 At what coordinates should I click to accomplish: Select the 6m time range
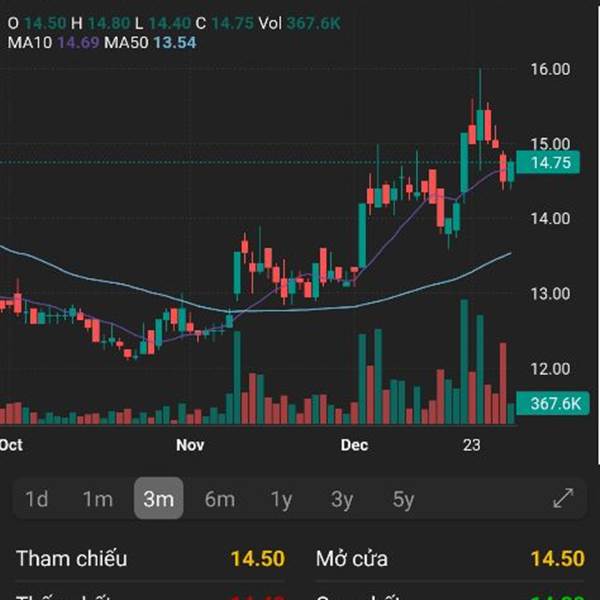[220, 499]
